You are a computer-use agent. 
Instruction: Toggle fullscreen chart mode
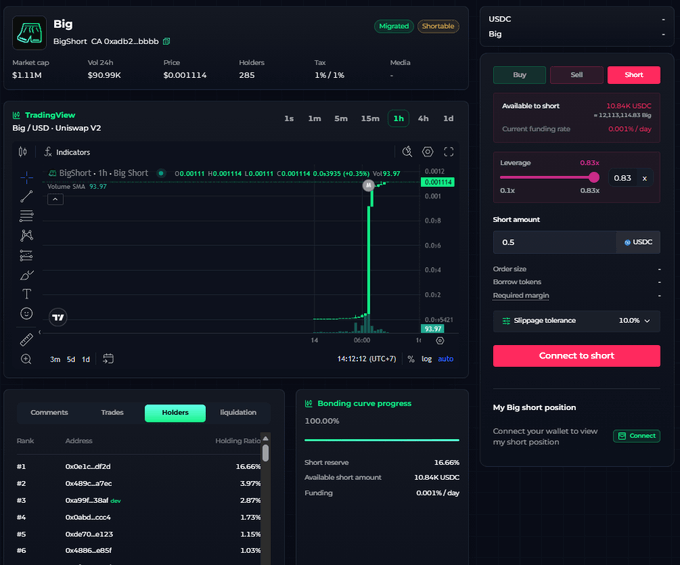[448, 152]
